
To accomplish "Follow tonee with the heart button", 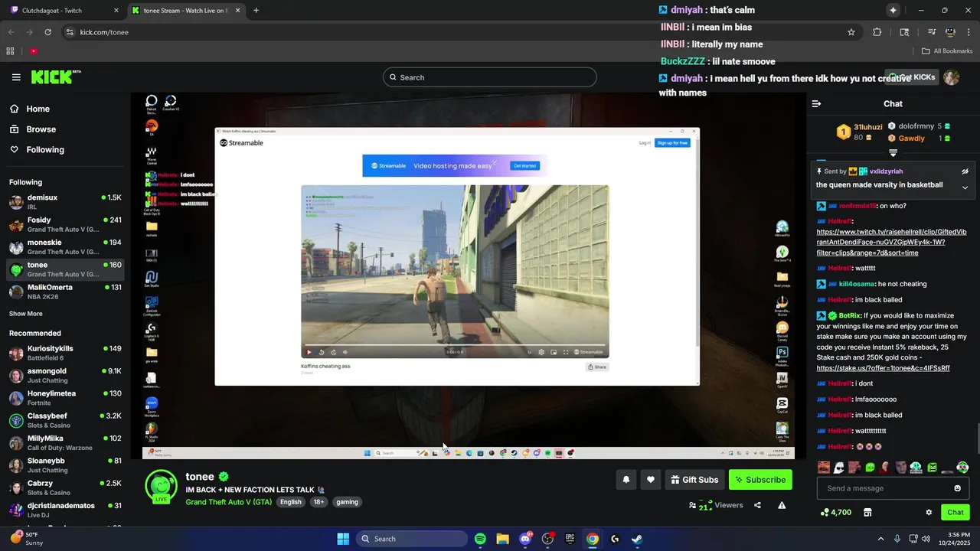I will click(x=651, y=480).
